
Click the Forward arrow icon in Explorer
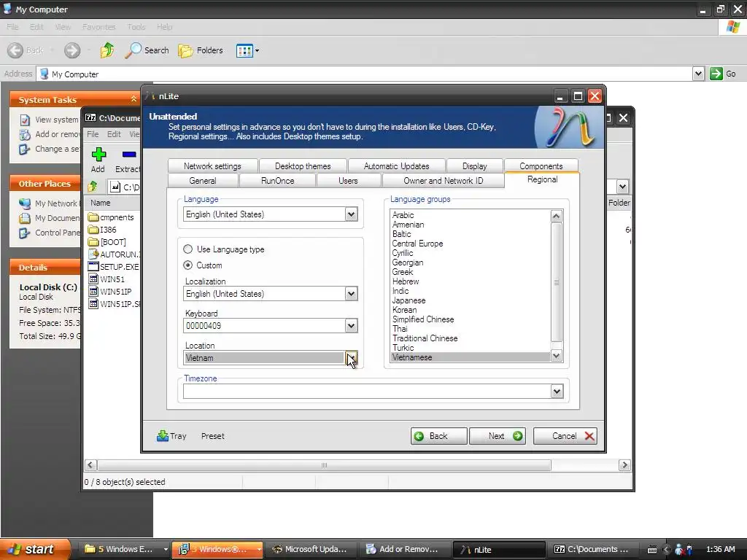[72, 50]
